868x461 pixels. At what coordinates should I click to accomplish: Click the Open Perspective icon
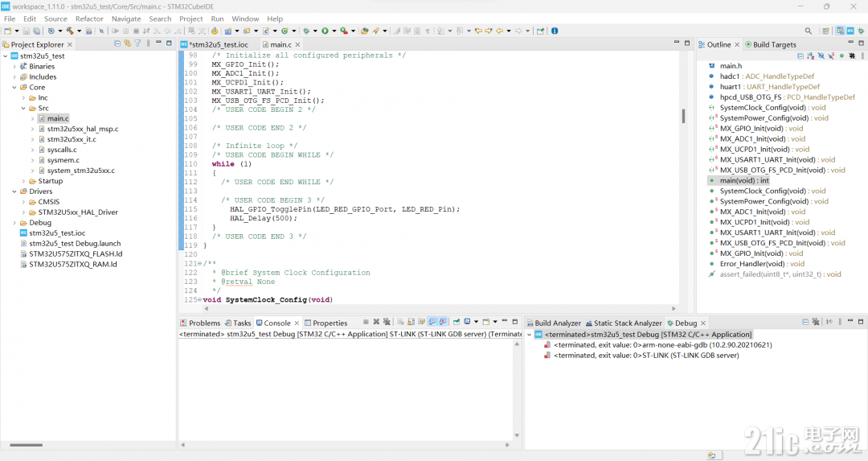point(825,31)
